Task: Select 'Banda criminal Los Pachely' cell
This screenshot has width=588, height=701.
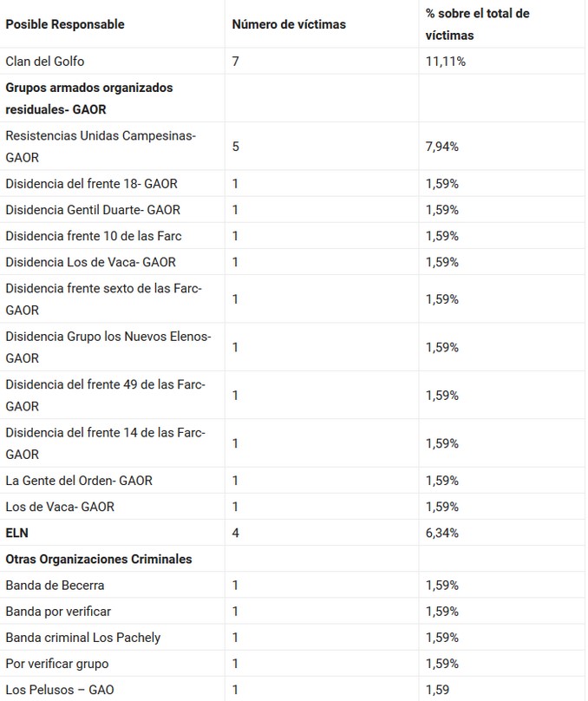Action: (x=83, y=638)
